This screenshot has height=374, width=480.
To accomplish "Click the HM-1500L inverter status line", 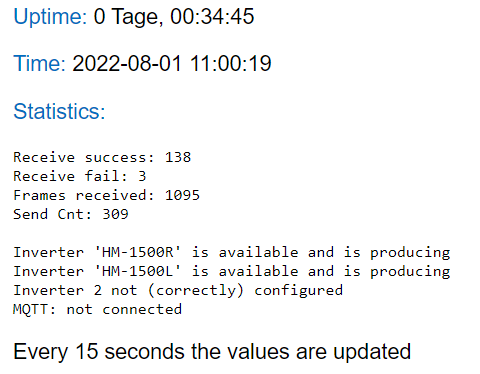I will (x=232, y=271).
